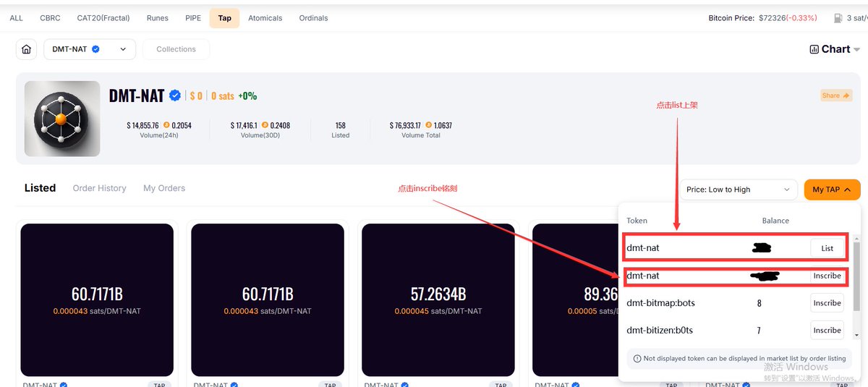Click the +0% price change label
868x387 pixels.
[x=247, y=95]
